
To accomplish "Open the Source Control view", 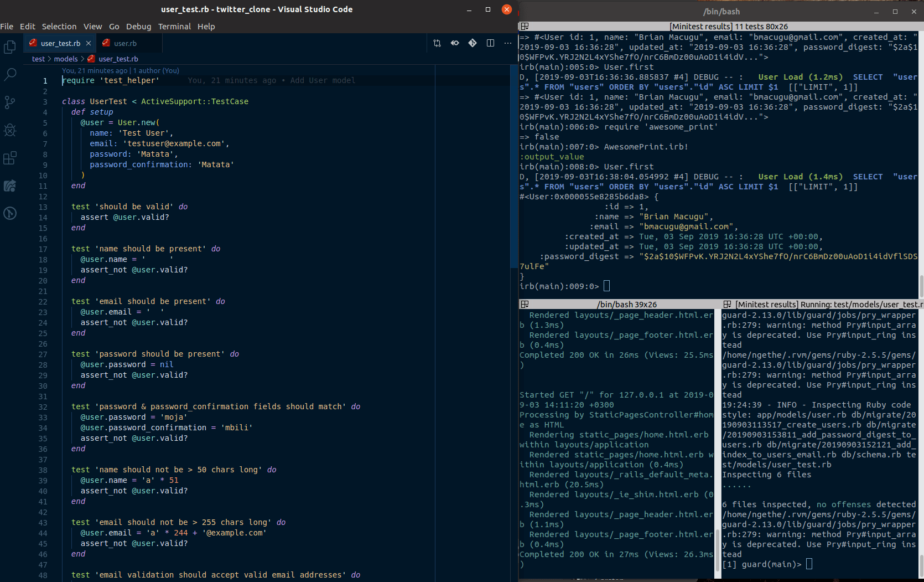I will 10,102.
